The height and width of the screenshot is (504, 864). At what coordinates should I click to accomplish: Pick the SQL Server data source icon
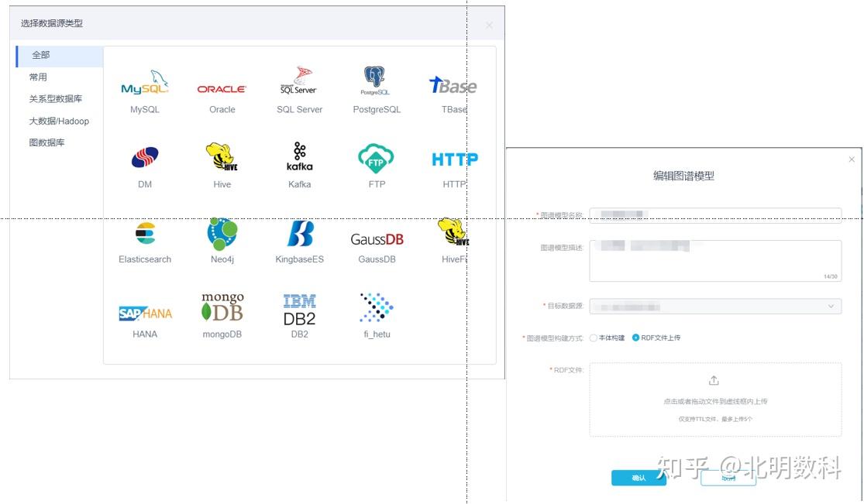point(298,81)
